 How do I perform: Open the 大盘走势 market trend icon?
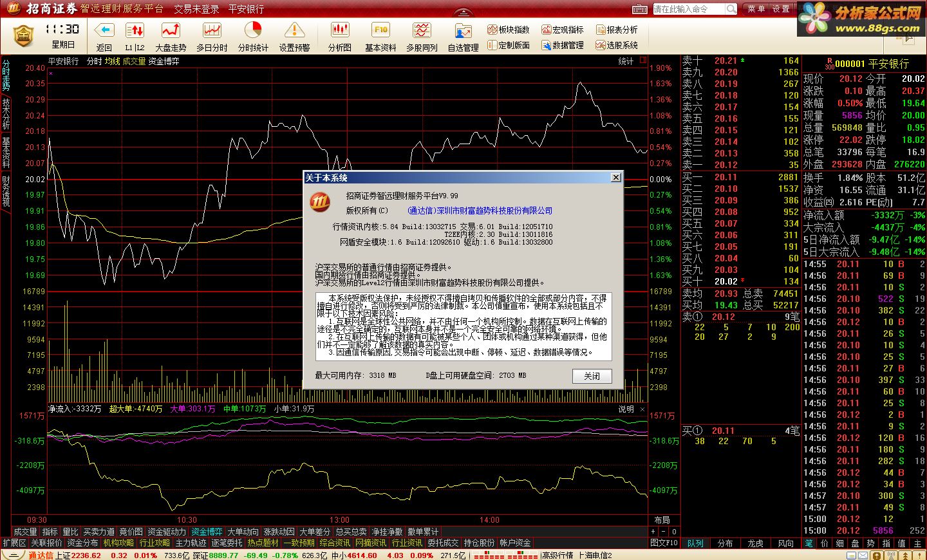click(x=171, y=30)
